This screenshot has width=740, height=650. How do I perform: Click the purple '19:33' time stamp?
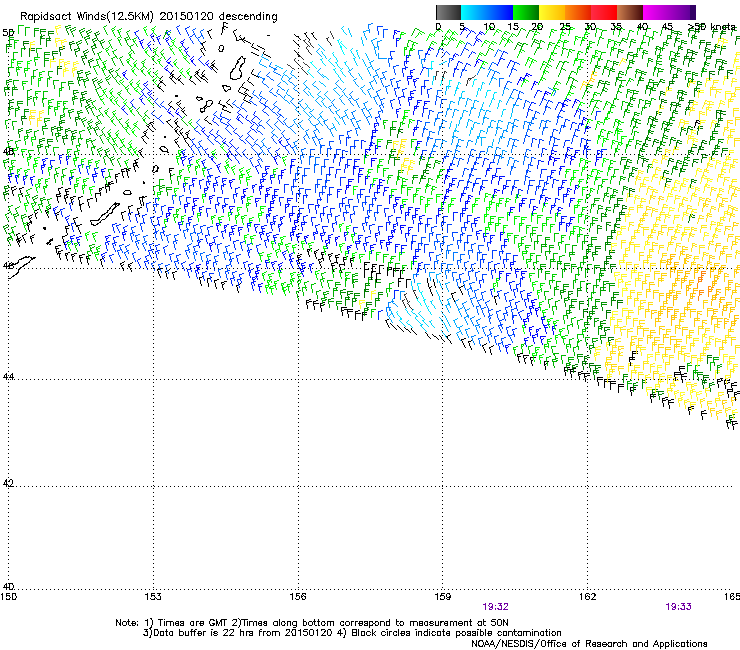point(678,607)
